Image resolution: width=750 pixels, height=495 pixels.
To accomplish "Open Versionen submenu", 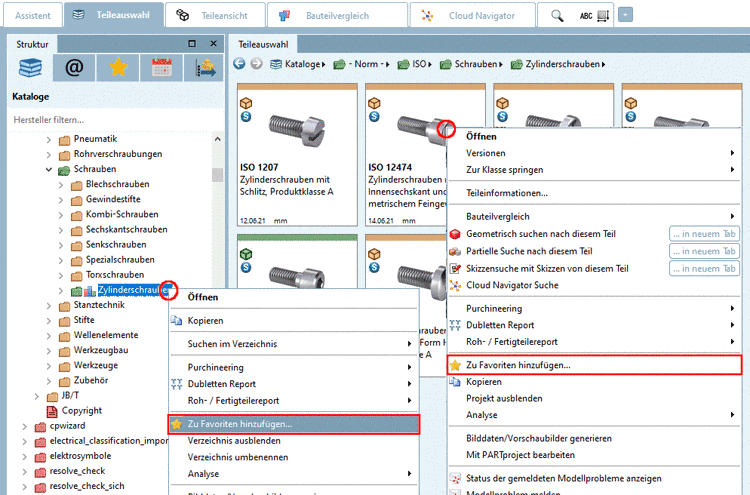I will pos(594,153).
